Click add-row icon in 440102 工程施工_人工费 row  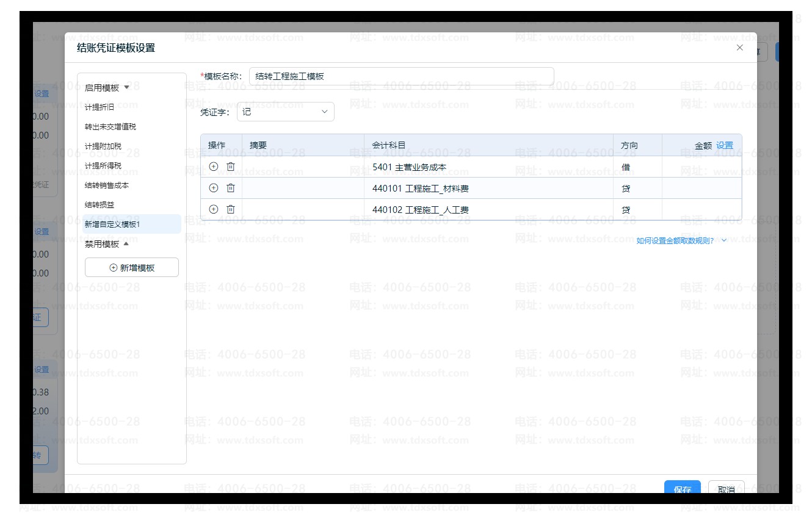214,209
